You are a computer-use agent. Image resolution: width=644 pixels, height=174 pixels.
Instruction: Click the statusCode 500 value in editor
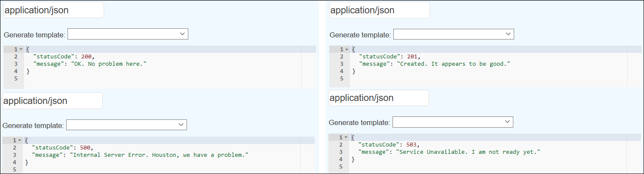tap(86, 147)
